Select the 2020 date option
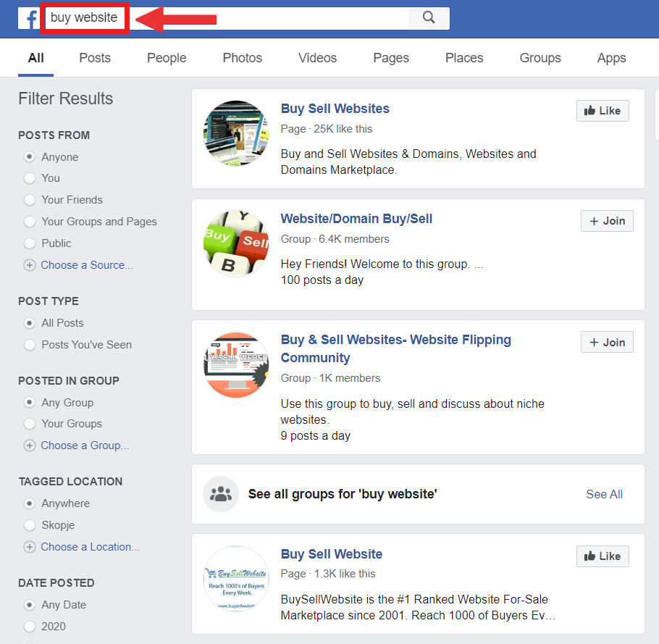The height and width of the screenshot is (644, 659). coord(30,627)
